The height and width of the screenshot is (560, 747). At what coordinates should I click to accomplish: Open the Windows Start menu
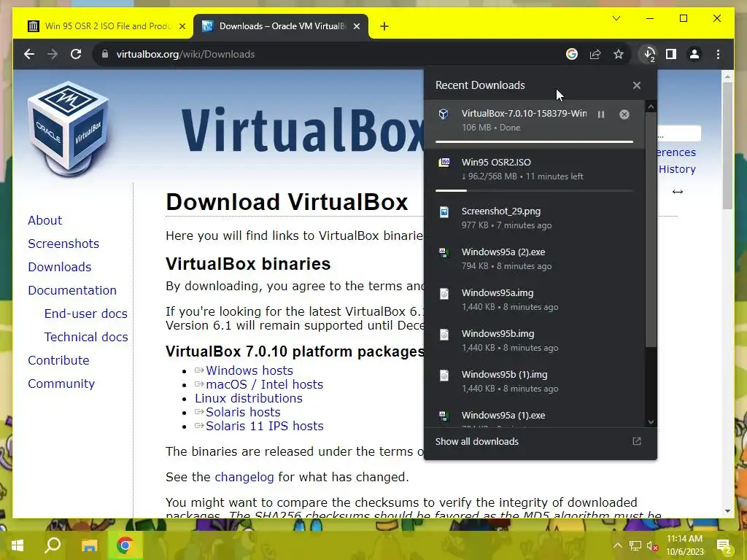click(x=18, y=545)
